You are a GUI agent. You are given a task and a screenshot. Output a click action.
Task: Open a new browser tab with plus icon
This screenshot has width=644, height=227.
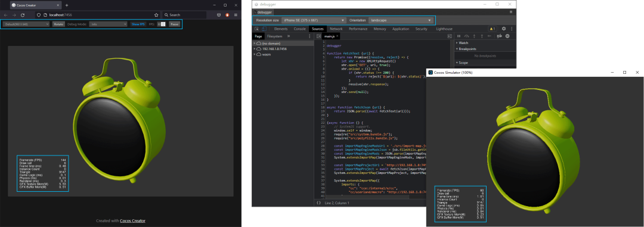pos(67,5)
